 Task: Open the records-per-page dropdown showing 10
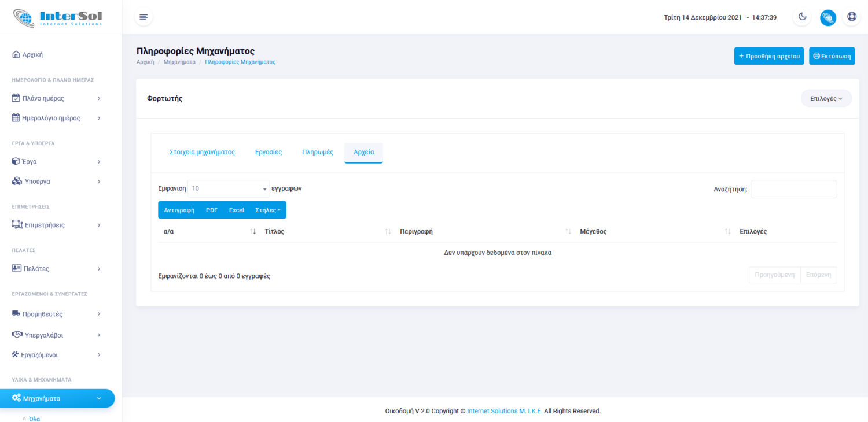pyautogui.click(x=229, y=188)
